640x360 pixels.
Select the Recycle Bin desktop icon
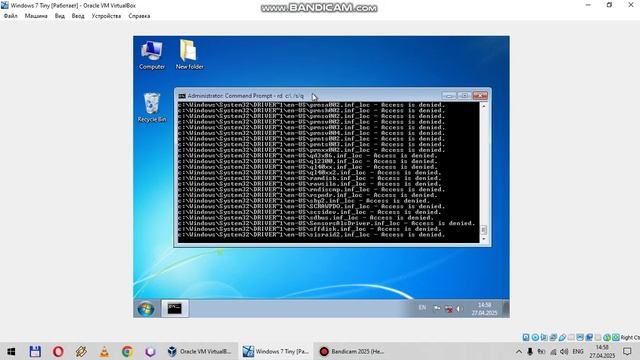(x=152, y=107)
